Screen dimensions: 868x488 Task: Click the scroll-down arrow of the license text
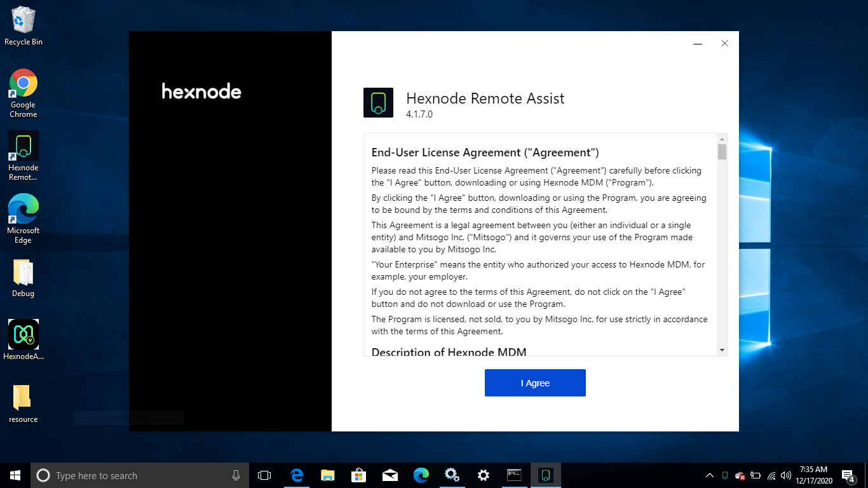pos(722,350)
